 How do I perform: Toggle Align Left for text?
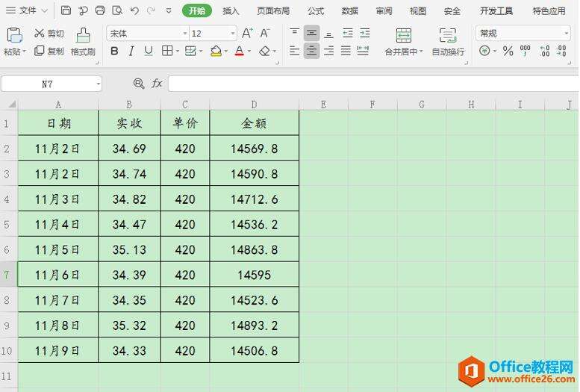(294, 51)
